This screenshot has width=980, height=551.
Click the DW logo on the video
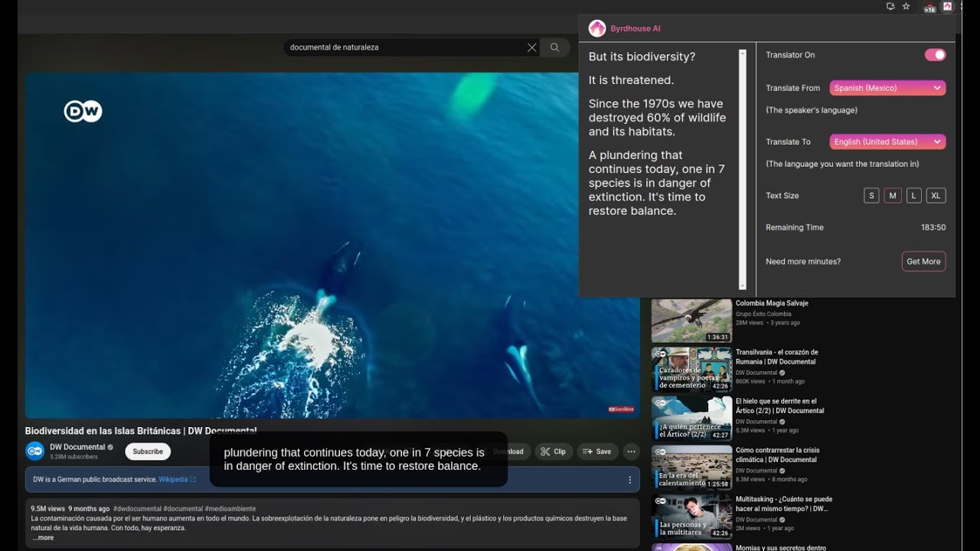click(x=83, y=112)
